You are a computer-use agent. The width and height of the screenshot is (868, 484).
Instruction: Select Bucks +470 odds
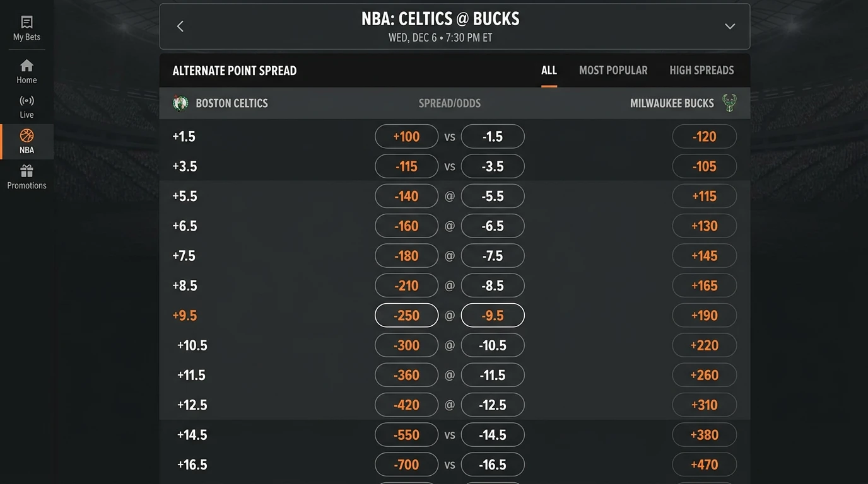click(704, 464)
